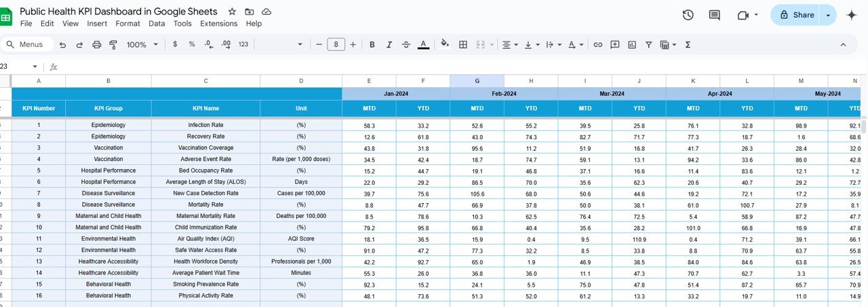The width and height of the screenshot is (868, 307).
Task: View cloud save status icon
Action: (x=267, y=12)
